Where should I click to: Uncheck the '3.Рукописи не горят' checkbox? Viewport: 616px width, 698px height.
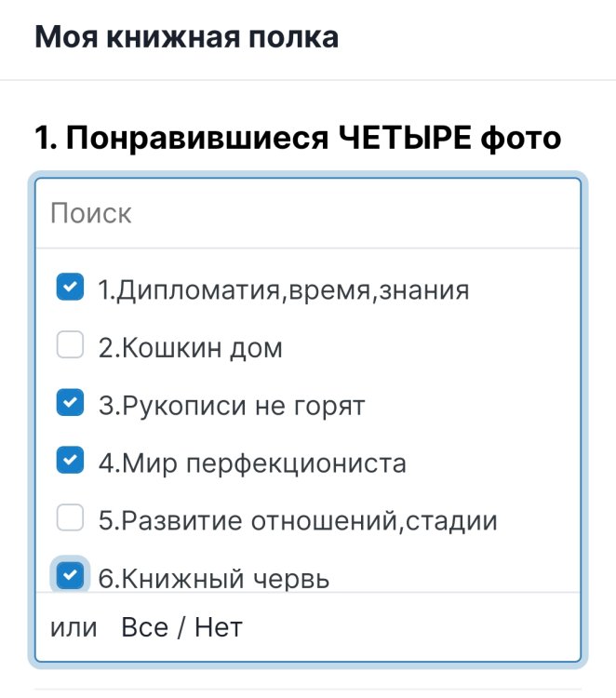(70, 404)
